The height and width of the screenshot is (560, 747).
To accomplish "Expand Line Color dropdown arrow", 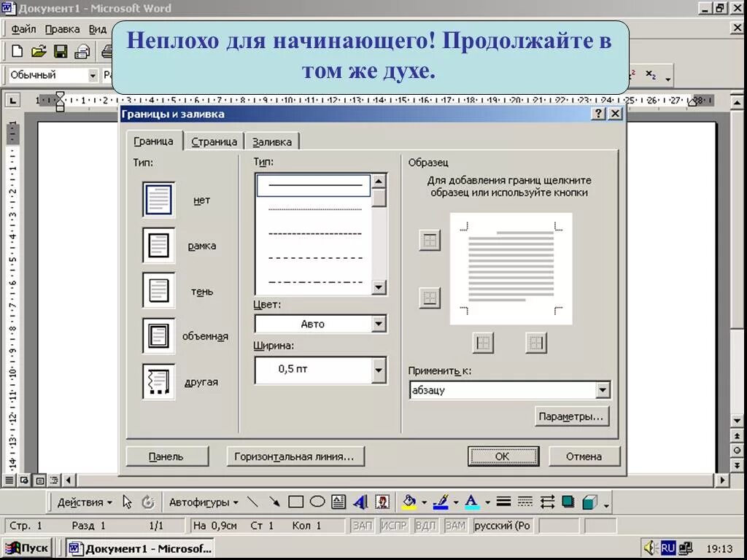I will 456,502.
